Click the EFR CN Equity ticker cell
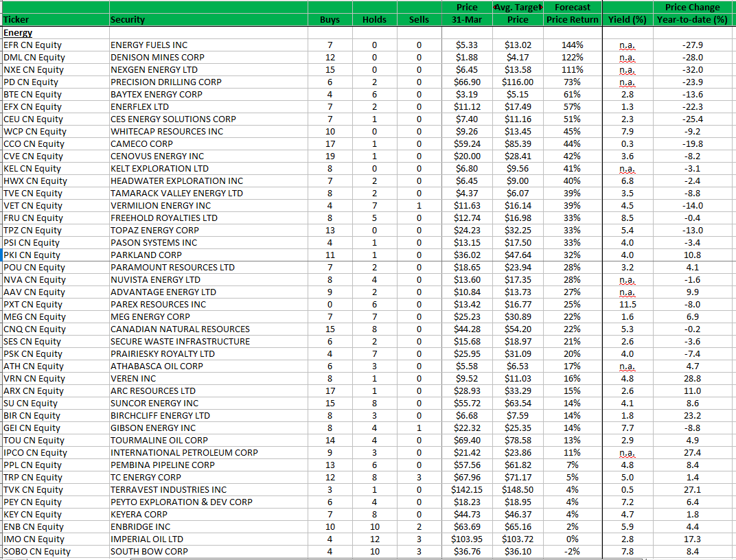 click(x=56, y=45)
